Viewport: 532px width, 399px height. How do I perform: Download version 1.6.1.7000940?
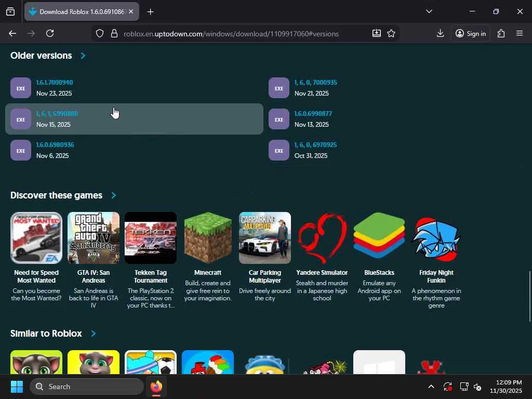(55, 83)
